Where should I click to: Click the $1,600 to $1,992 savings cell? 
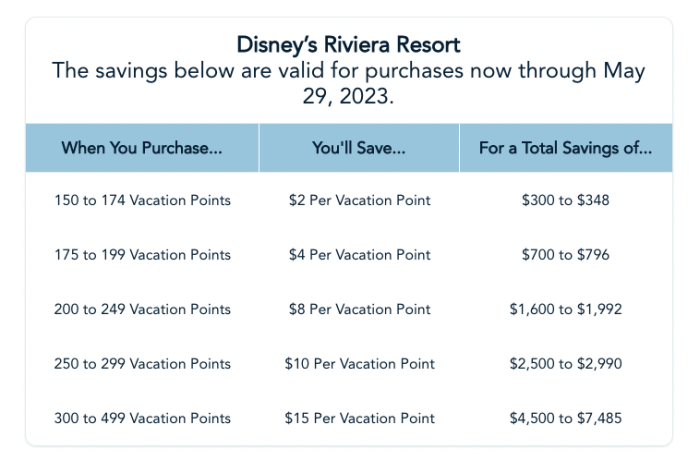pos(565,309)
